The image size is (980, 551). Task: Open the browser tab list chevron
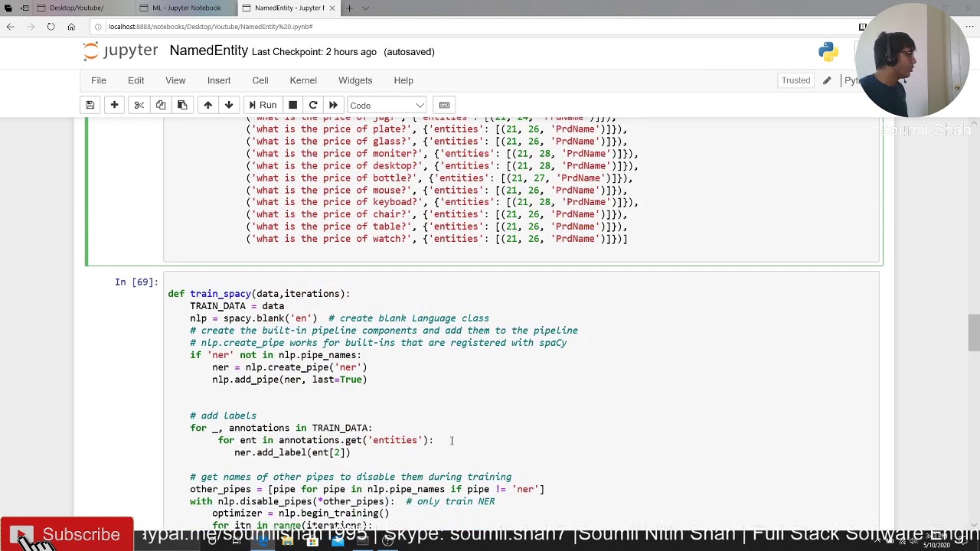coord(365,8)
